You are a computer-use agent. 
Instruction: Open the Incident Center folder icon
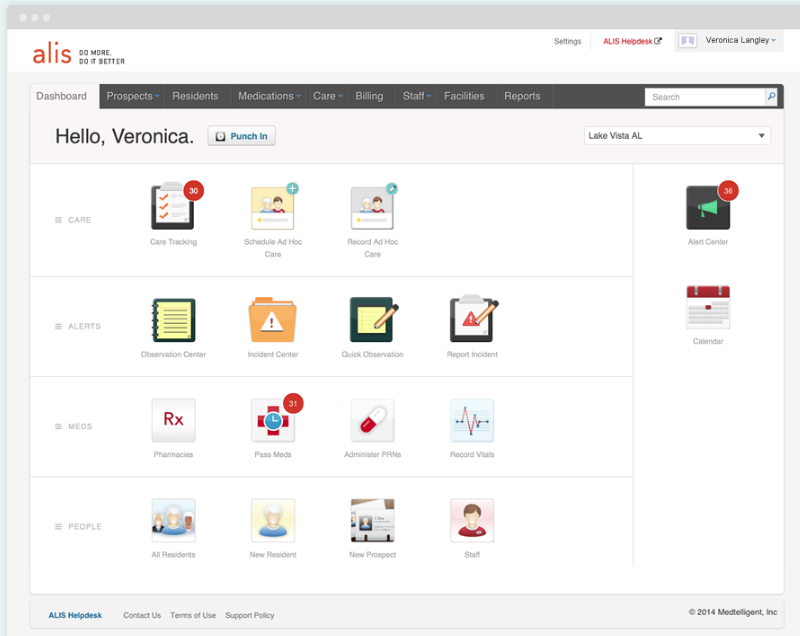[272, 320]
